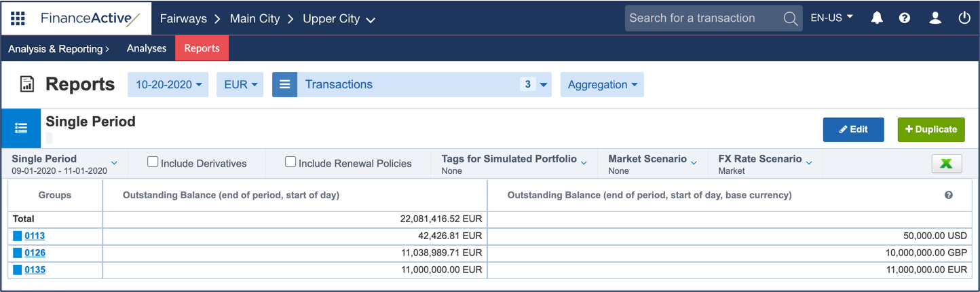The width and height of the screenshot is (980, 292).
Task: Click the total value 22,081,416.52 EUR
Action: pyautogui.click(x=441, y=219)
